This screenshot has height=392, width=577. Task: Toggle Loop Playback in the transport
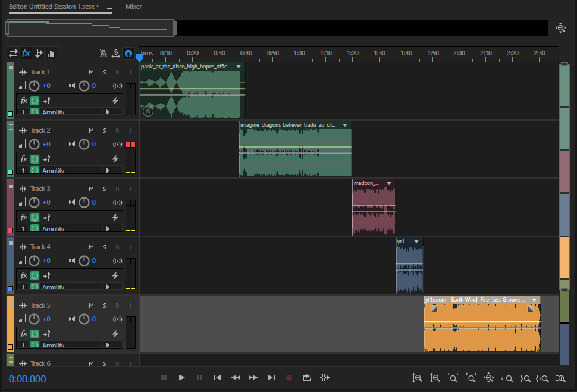tap(307, 377)
